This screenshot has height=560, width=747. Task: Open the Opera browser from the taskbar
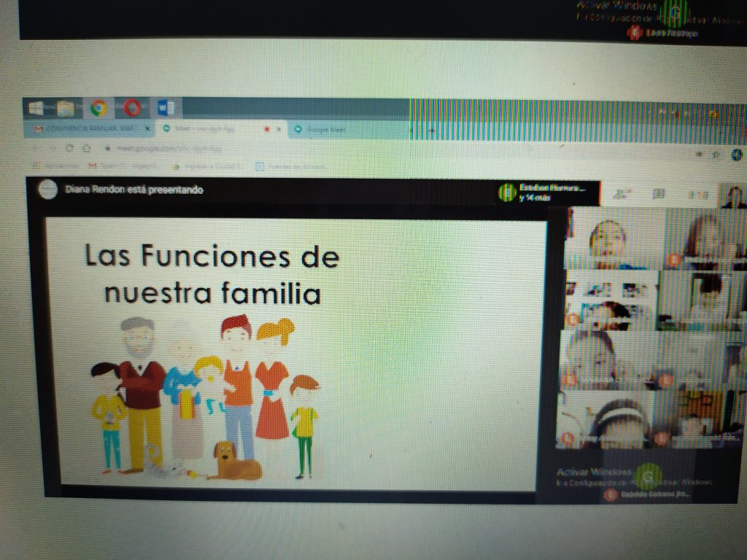coord(132,109)
